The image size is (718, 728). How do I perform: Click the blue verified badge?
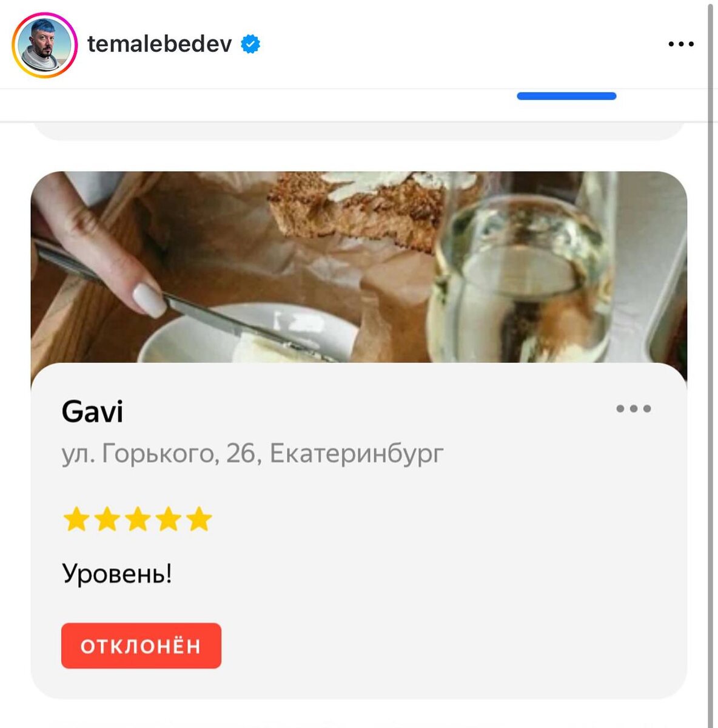point(250,44)
